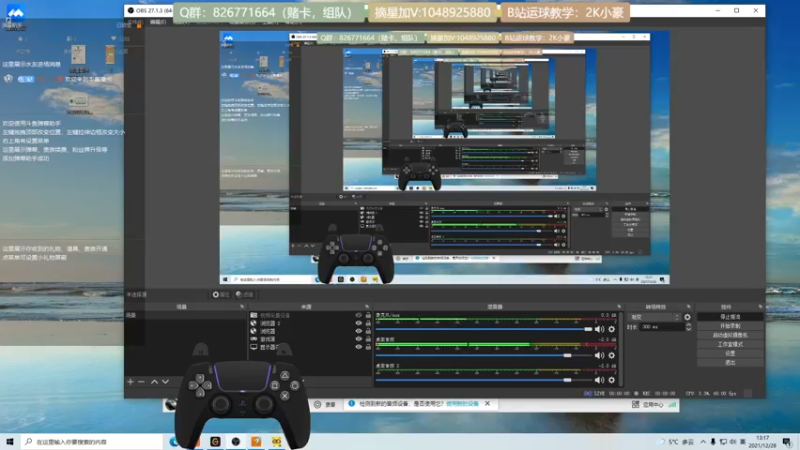This screenshot has width=800, height=450.
Task: Move scene down with down arrow
Action: (x=165, y=382)
